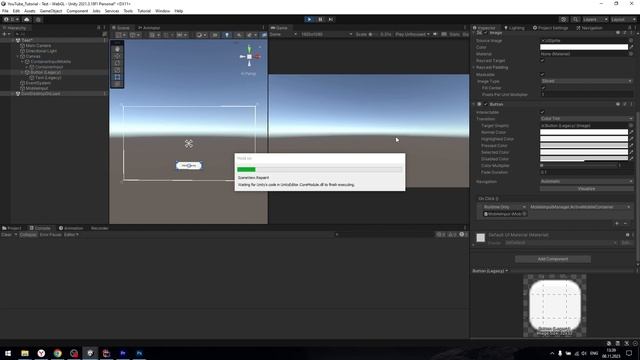Viewport: 640px width, 360px height.
Task: Click the Fade Duration input field
Action: (x=586, y=172)
